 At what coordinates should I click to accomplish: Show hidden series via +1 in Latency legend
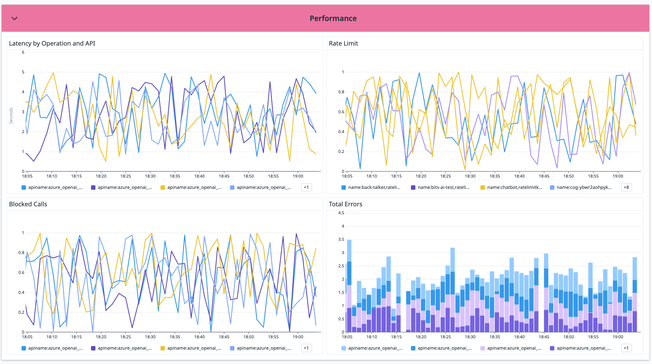point(306,187)
